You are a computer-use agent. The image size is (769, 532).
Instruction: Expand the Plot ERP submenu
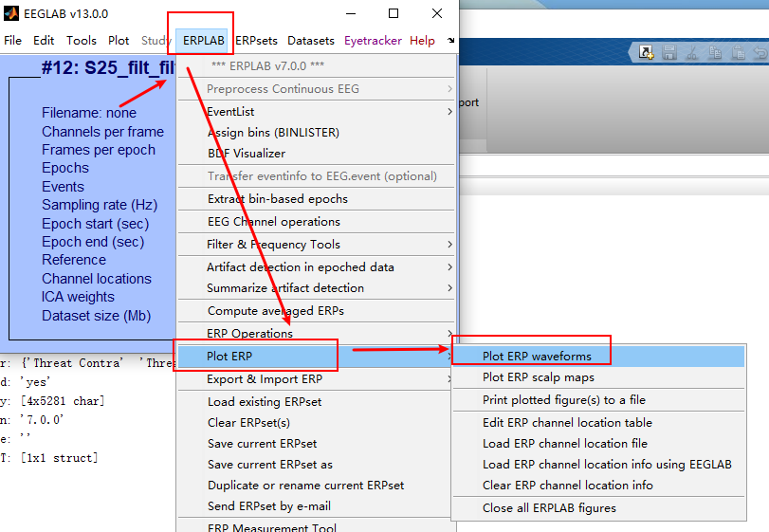point(317,357)
